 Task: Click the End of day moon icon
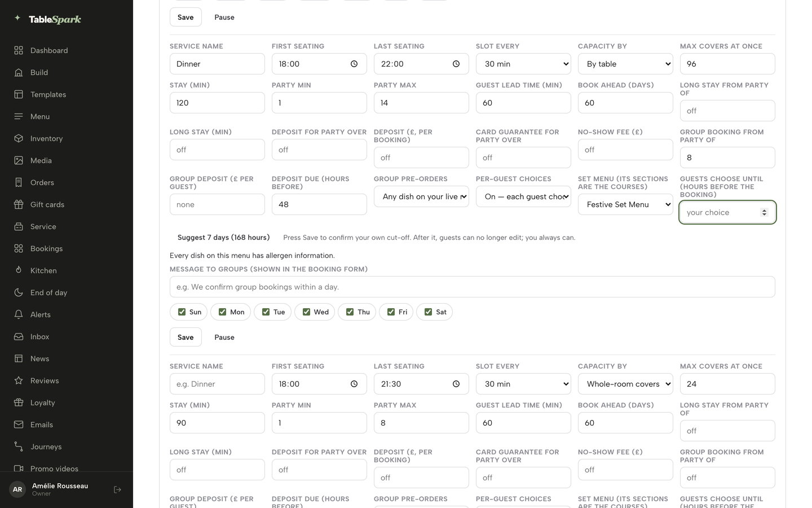(x=19, y=292)
